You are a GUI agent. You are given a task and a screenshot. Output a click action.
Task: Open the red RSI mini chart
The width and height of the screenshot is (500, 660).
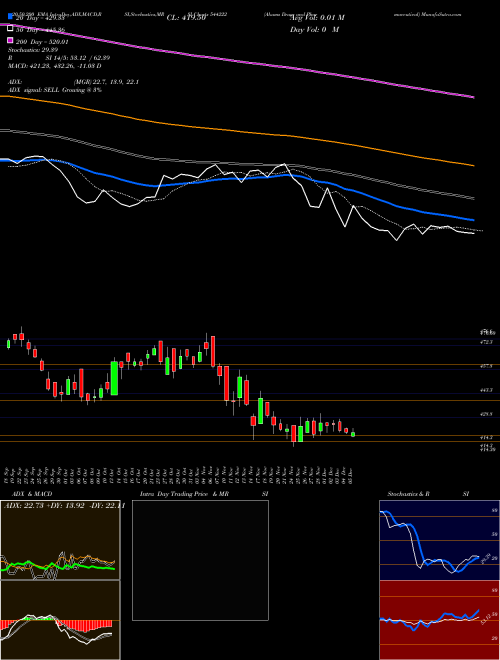pos(439,620)
